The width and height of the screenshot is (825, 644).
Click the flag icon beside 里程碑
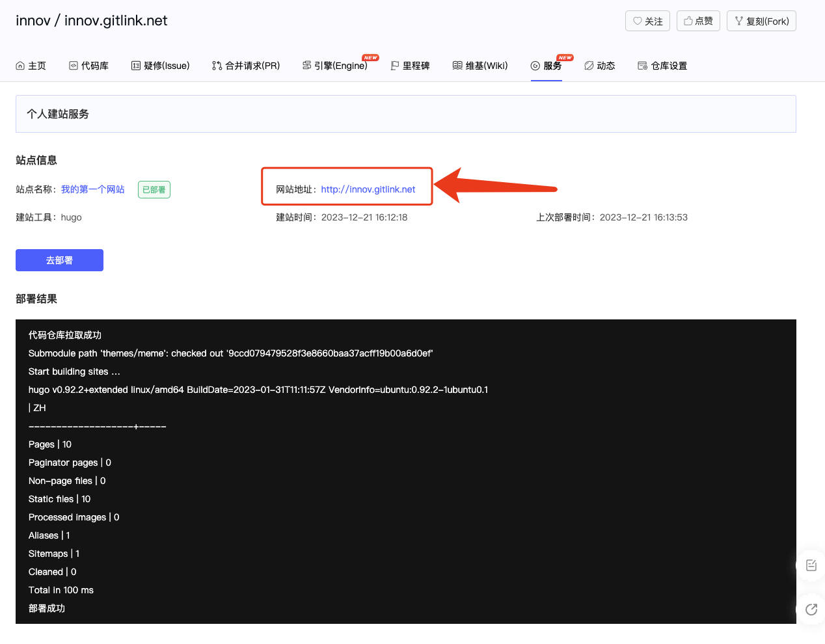[394, 66]
